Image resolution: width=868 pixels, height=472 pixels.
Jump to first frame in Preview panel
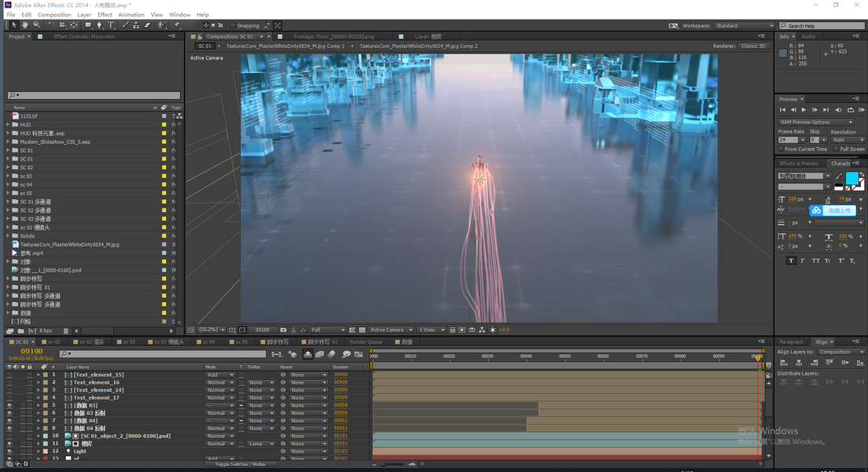pyautogui.click(x=783, y=110)
